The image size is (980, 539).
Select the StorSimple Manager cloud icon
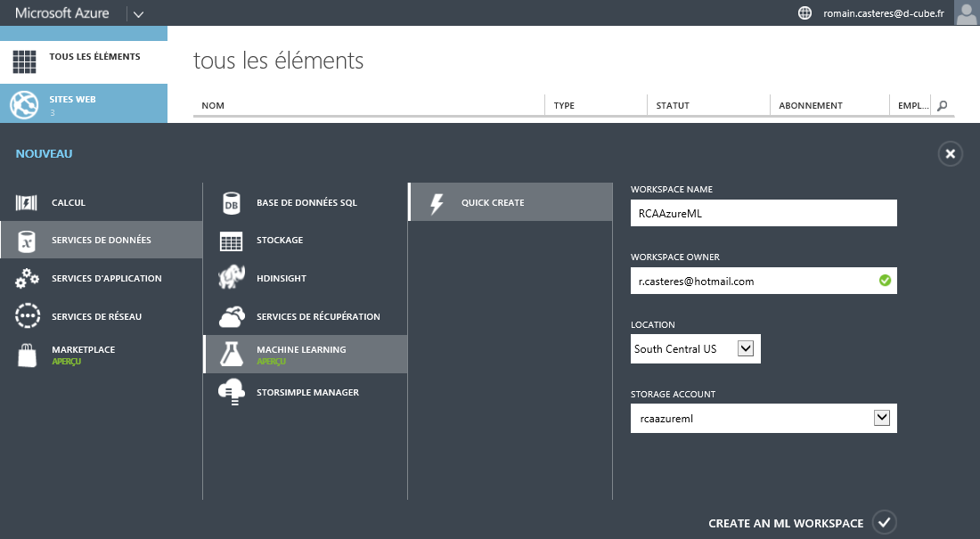point(232,392)
